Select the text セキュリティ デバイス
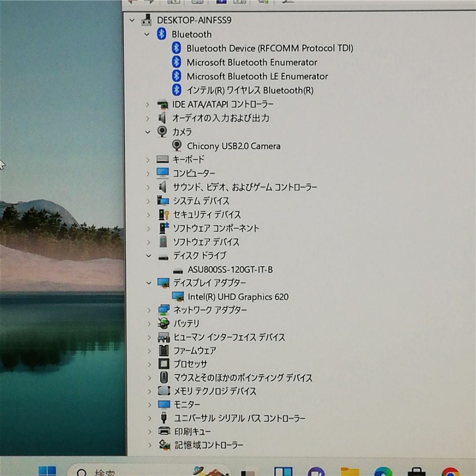 tap(207, 214)
